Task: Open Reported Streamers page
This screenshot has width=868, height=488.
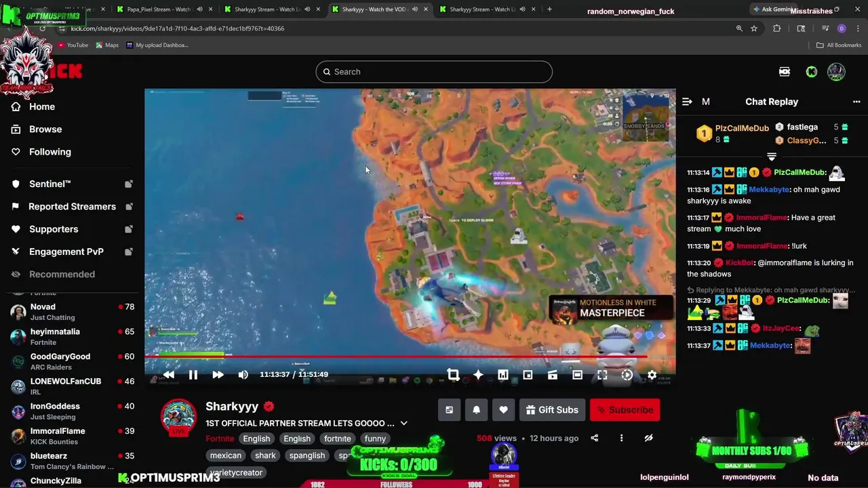Action: [72, 207]
